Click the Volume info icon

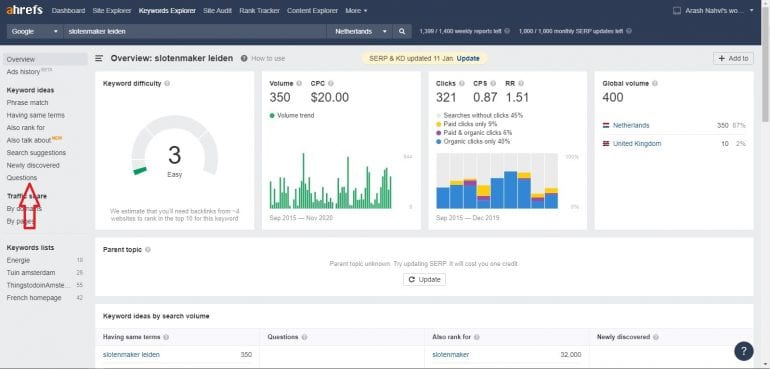299,84
